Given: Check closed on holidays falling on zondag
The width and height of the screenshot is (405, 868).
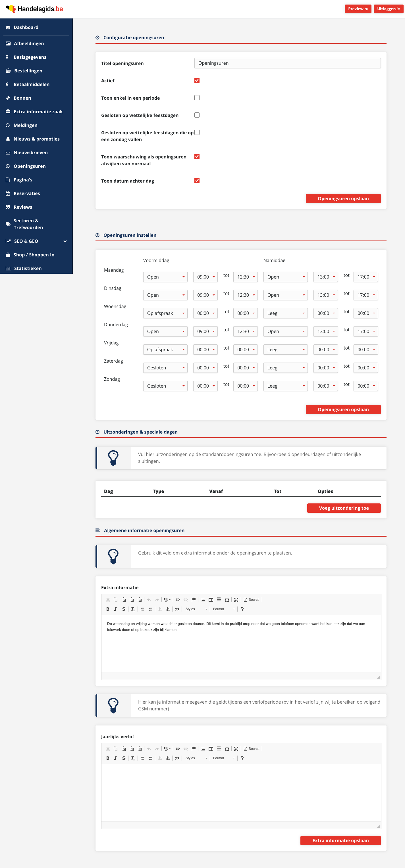Looking at the screenshot, I should pos(197,132).
